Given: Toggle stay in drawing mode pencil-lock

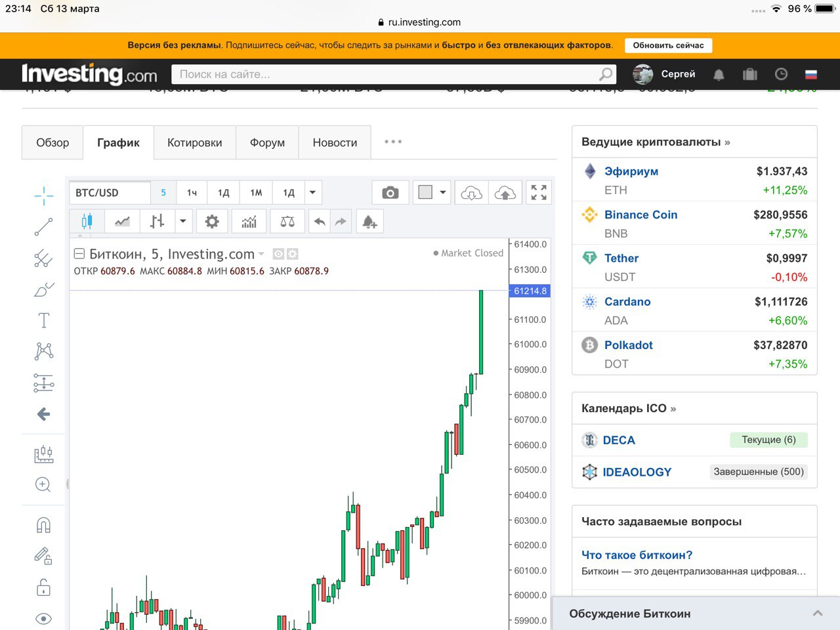Looking at the screenshot, I should pos(43,556).
